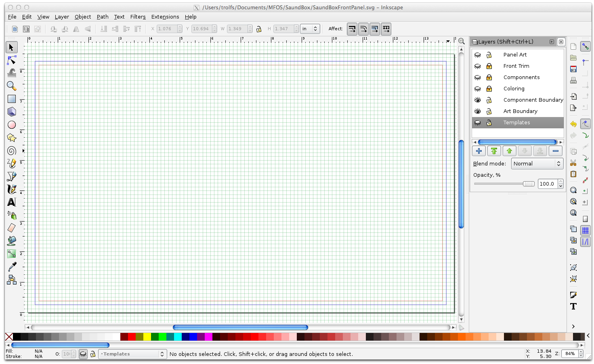Toggle visibility of Panel Art layer
The image size is (594, 364).
tap(478, 55)
